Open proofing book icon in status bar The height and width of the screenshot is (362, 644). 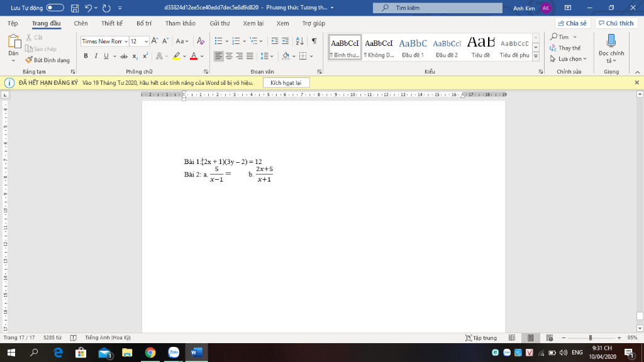74,337
